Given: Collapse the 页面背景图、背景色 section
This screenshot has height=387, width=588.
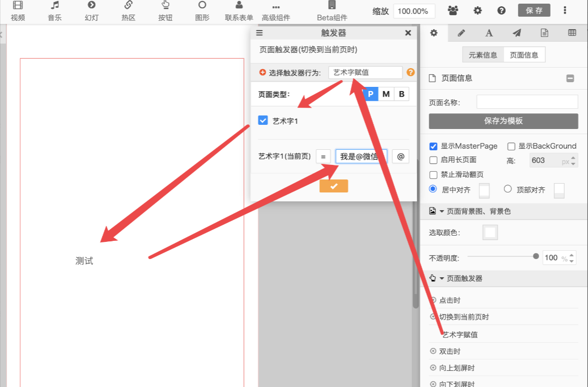Looking at the screenshot, I should [x=442, y=212].
